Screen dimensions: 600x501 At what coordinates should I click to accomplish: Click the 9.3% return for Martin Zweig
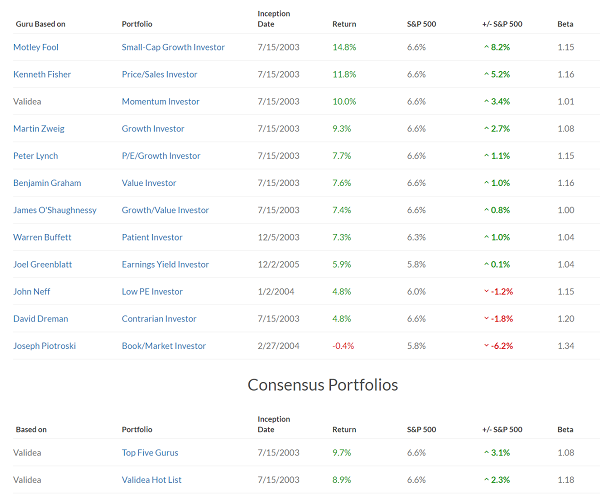tap(342, 129)
